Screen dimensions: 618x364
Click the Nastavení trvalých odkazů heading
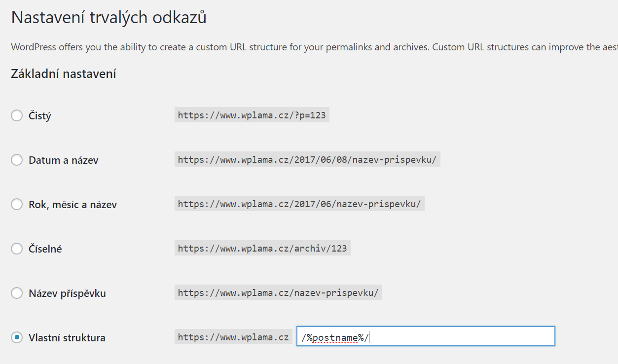(x=109, y=18)
